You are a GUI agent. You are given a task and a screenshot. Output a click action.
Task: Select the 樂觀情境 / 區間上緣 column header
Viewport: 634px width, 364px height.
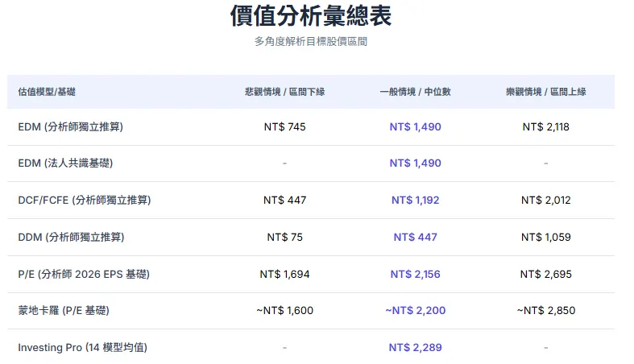[x=545, y=92]
